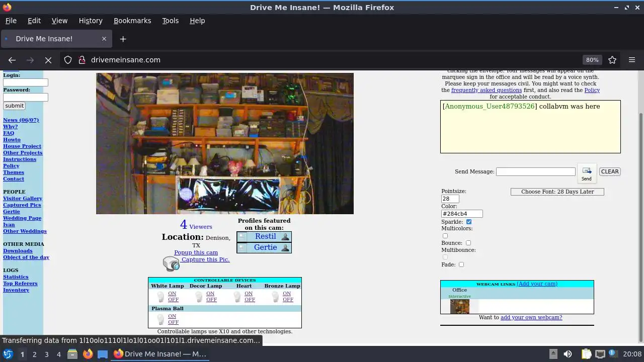This screenshot has width=644, height=362.
Task: Open the Add your cam link
Action: coord(537,284)
